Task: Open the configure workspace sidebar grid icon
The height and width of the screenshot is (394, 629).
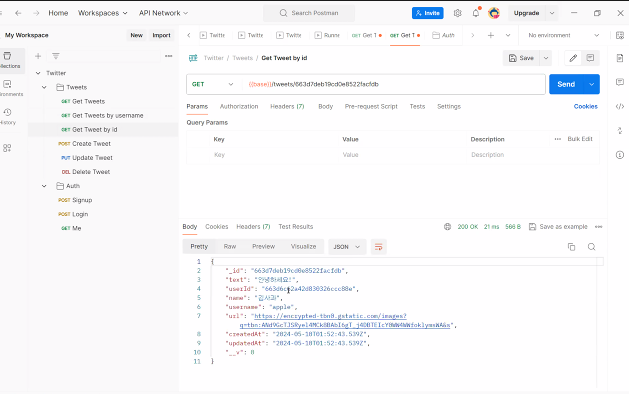Action: [x=7, y=148]
